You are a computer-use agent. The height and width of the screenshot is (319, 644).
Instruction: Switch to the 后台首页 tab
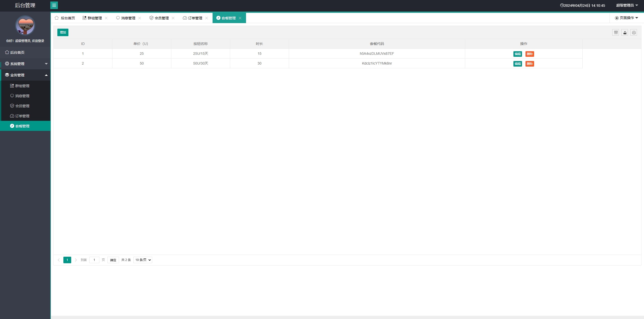65,18
